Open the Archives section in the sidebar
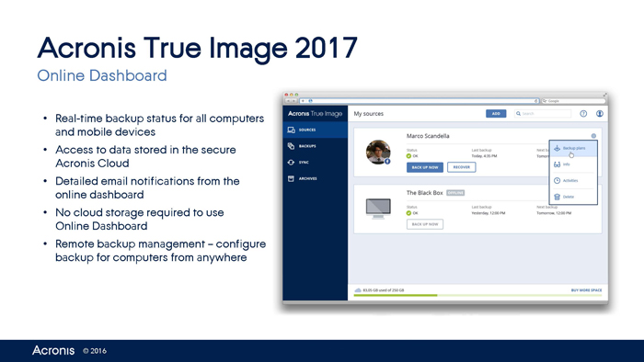The width and height of the screenshot is (644, 362). point(315,179)
